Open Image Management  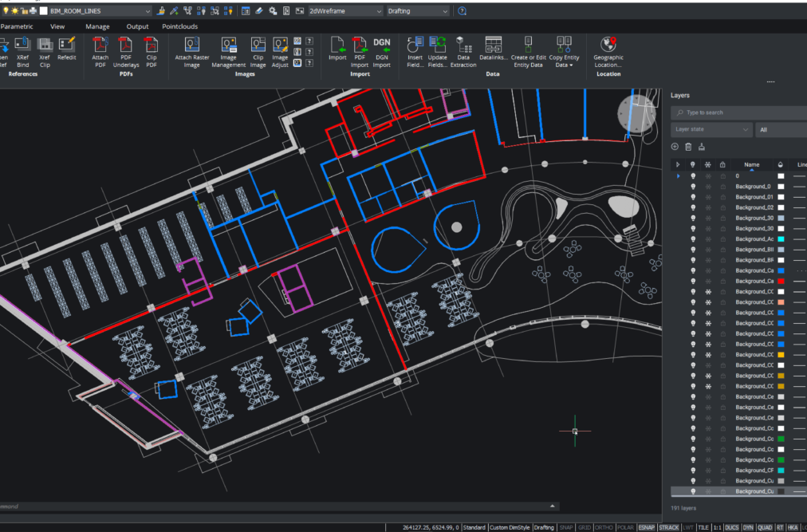(229, 45)
